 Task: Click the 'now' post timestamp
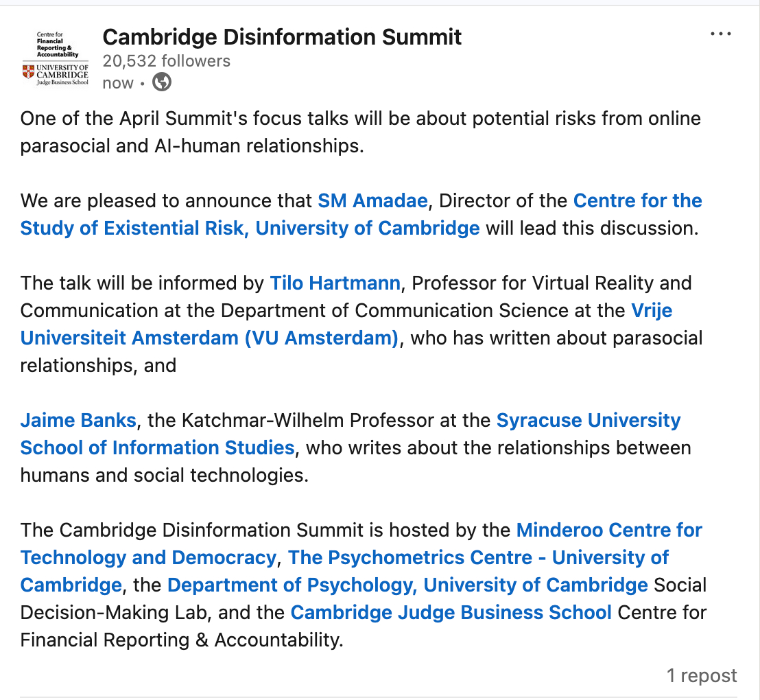pos(117,83)
